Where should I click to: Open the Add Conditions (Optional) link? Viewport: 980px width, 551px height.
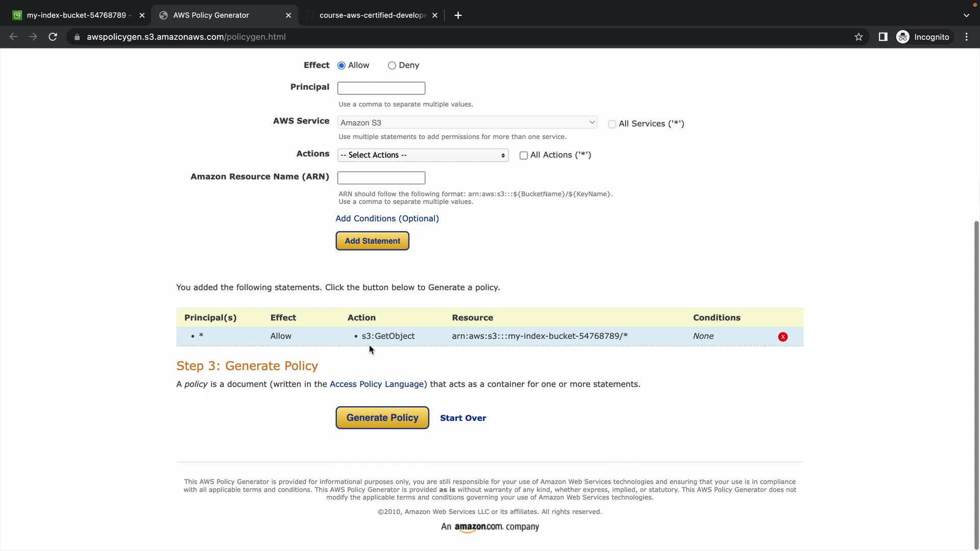point(387,218)
